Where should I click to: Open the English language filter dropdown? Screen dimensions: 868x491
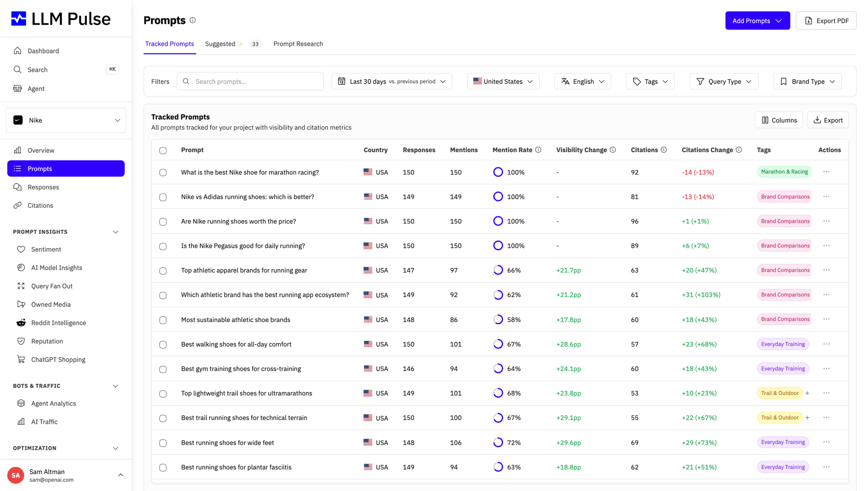coord(583,81)
